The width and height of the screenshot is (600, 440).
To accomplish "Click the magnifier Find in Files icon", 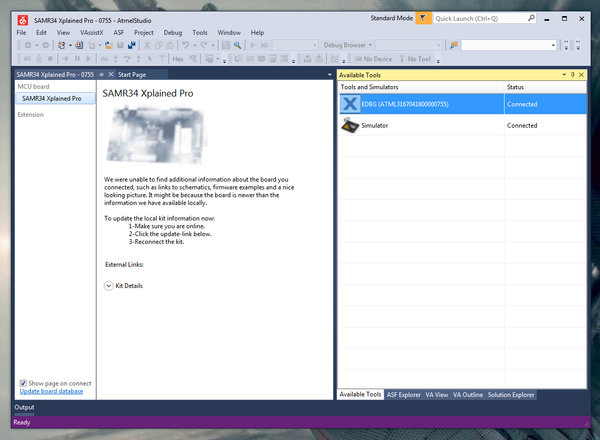I will [x=238, y=45].
